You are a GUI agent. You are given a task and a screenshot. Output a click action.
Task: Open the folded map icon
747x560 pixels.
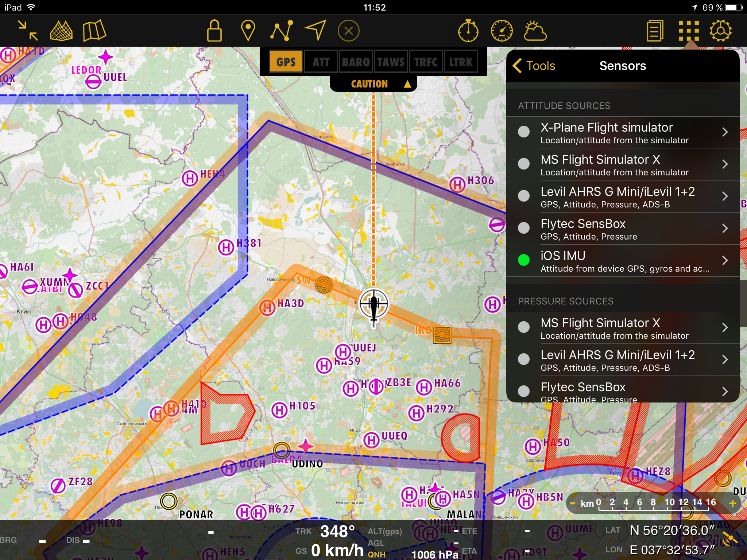coord(94,31)
